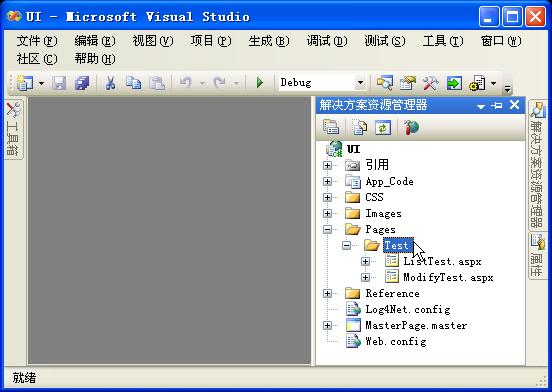Maximize the Visual Studio window
552x392 pixels.
point(512,17)
